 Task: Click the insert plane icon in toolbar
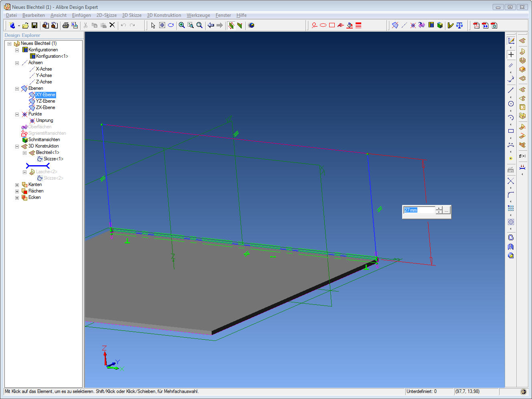tap(395, 25)
